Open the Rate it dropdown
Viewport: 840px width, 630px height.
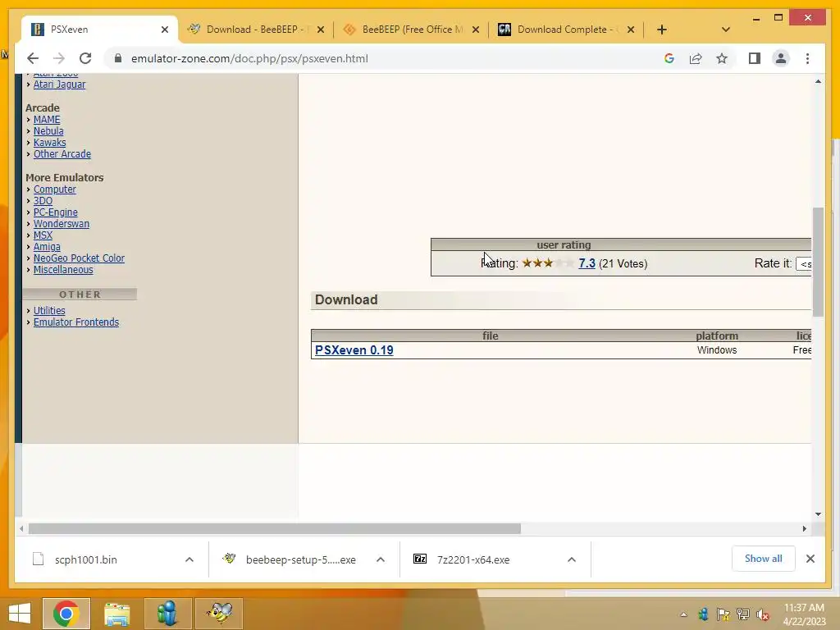804,263
